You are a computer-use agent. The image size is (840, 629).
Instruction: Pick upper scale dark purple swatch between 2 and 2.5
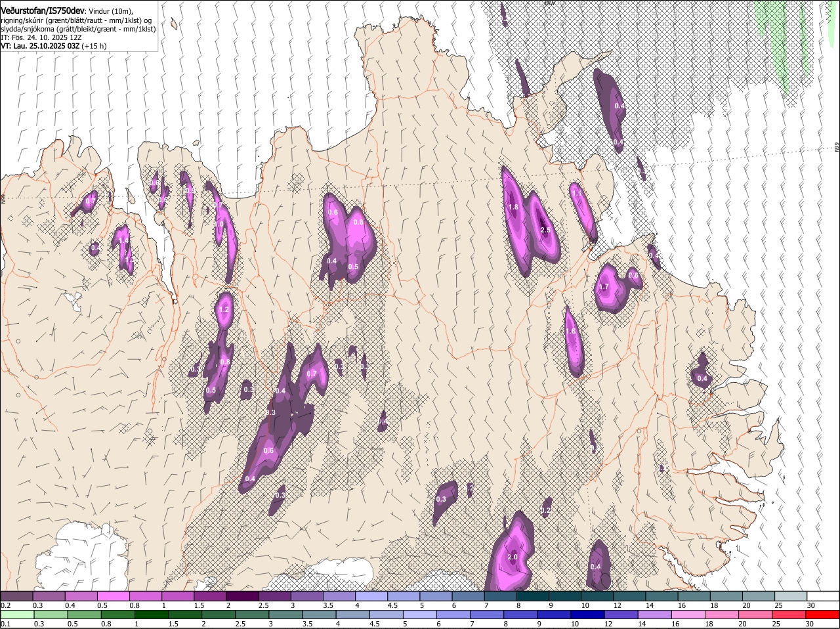point(242,596)
